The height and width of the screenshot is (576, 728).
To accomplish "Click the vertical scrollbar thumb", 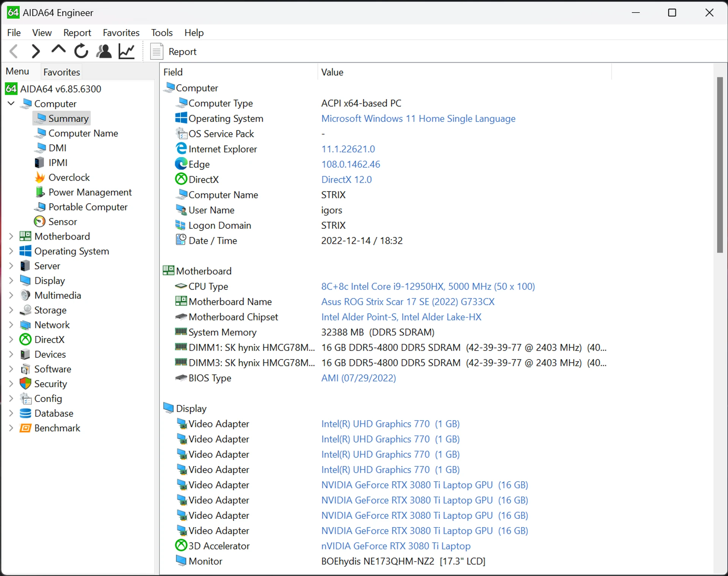I will (x=720, y=165).
